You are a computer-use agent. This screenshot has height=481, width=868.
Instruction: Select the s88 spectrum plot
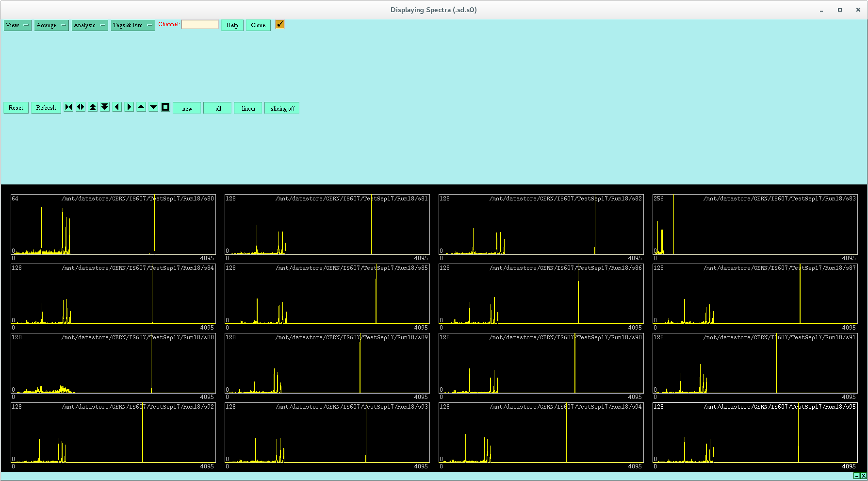(113, 364)
